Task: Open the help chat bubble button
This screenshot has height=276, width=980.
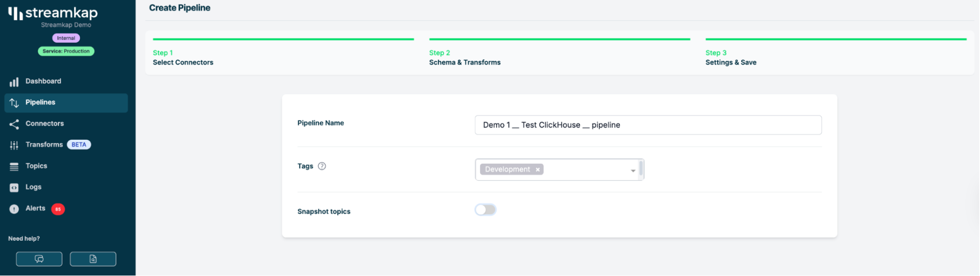Action: coord(39,259)
